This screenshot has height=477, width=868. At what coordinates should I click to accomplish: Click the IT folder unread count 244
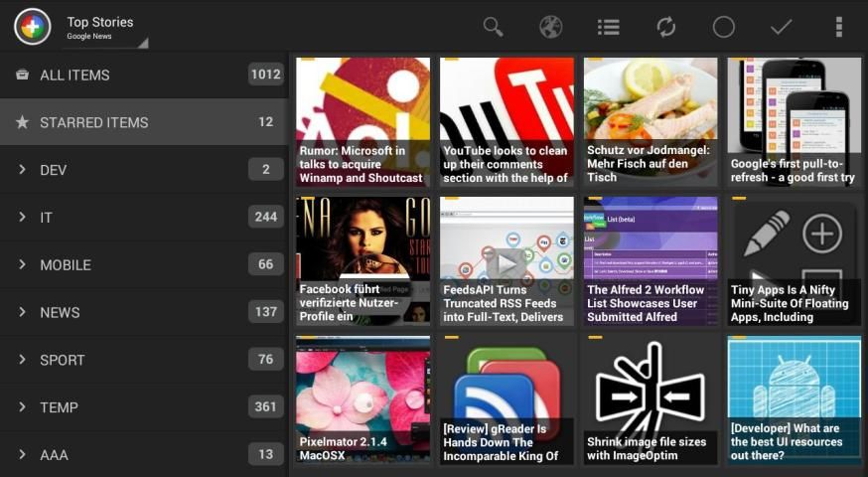click(x=265, y=217)
